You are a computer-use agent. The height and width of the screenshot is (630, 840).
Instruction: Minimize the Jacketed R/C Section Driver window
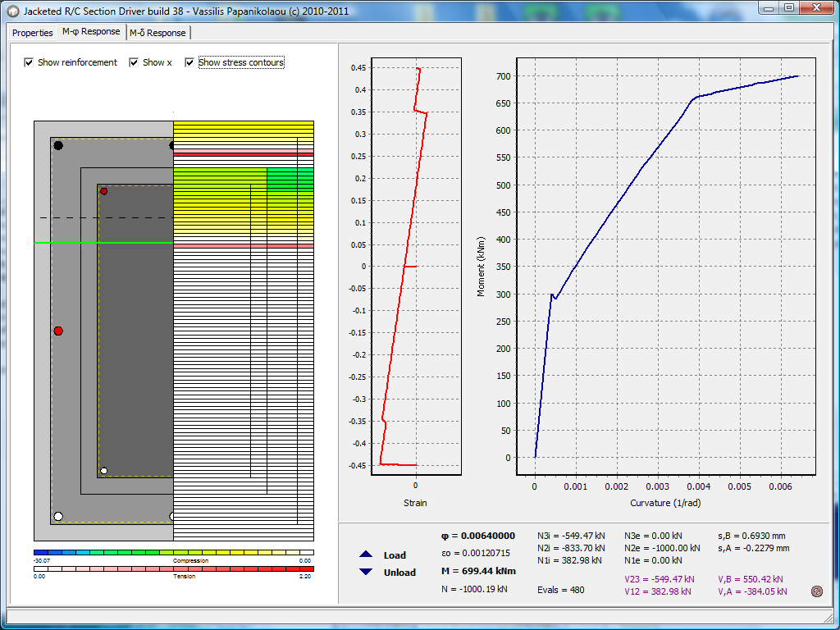click(769, 8)
